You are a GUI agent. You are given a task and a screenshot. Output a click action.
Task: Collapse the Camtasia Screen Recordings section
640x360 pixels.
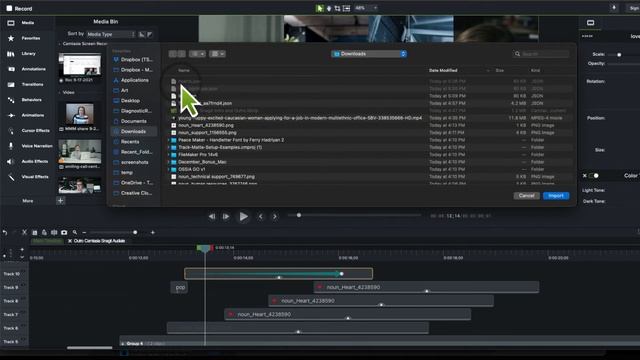(x=60, y=44)
